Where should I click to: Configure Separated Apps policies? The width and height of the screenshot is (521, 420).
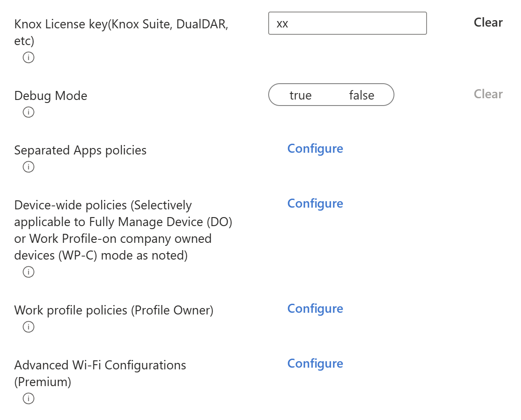point(315,148)
